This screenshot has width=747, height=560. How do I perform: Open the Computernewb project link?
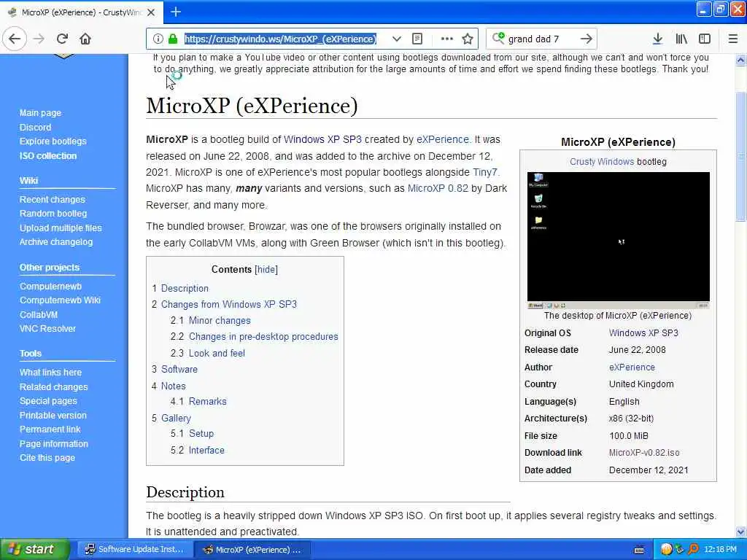pyautogui.click(x=50, y=286)
